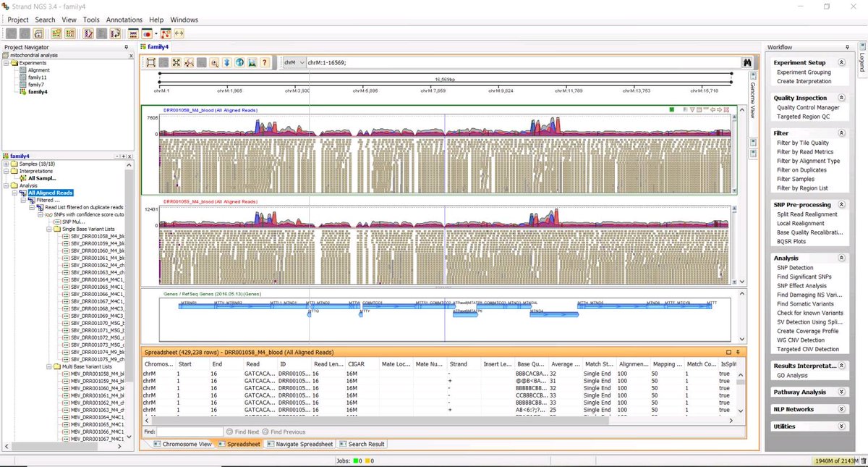Image resolution: width=868 pixels, height=467 pixels.
Task: Open the Windows menu
Action: point(184,20)
